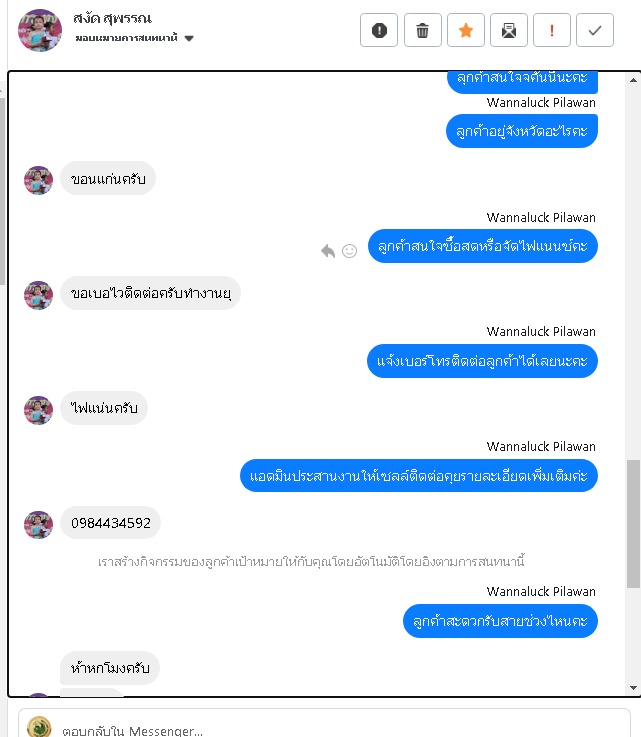Open page avatar beside the reply box
This screenshot has width=641, height=737.
pos(39,727)
